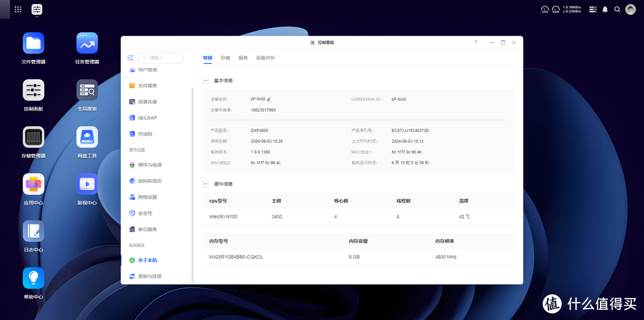Select the CPU temperature 42 ℃
This screenshot has width=644, height=320.
click(x=465, y=217)
